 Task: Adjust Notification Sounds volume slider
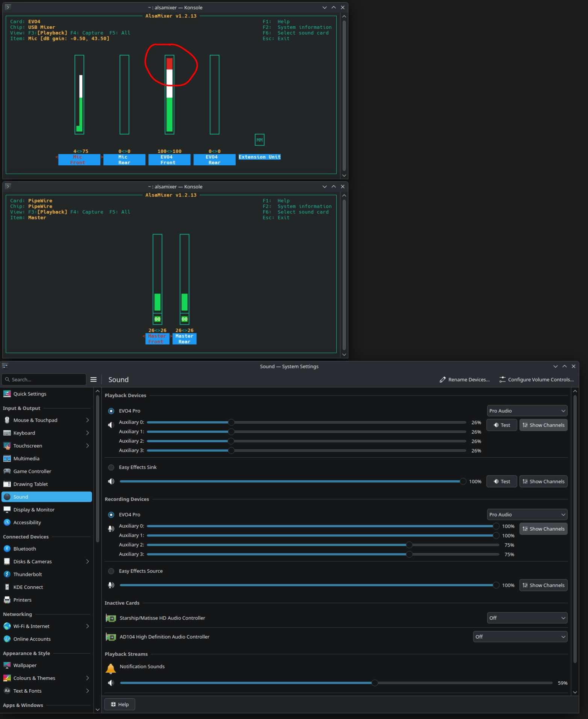pos(336,683)
